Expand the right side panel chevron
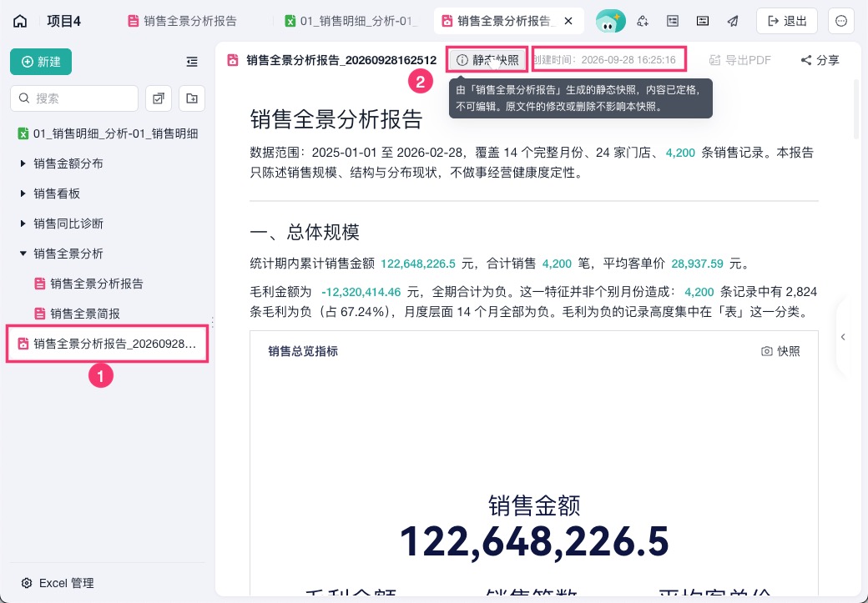 (842, 337)
